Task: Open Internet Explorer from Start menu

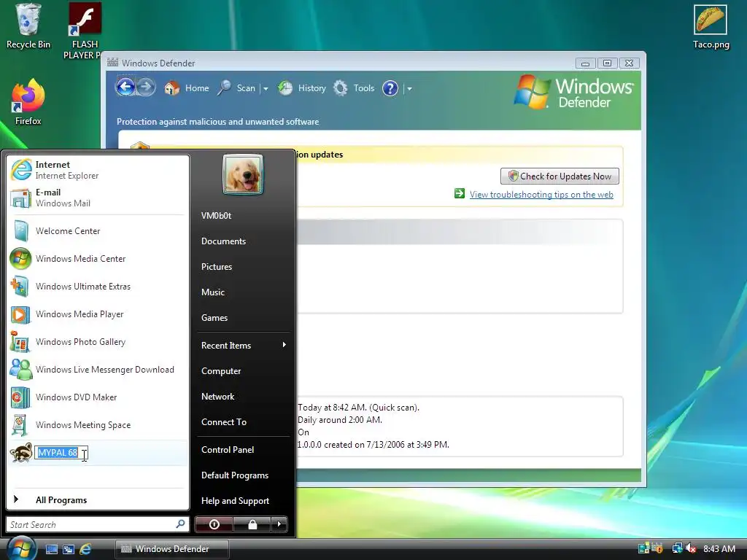Action: 98,170
